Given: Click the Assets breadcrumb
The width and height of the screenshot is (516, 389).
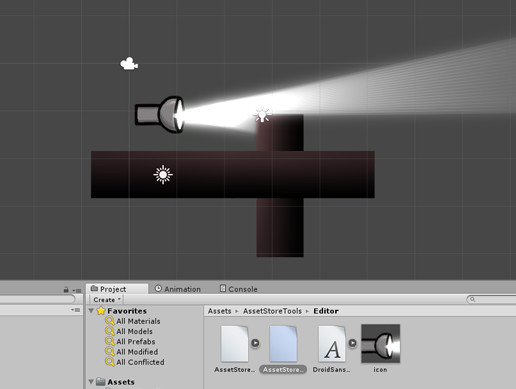Looking at the screenshot, I should tap(219, 311).
